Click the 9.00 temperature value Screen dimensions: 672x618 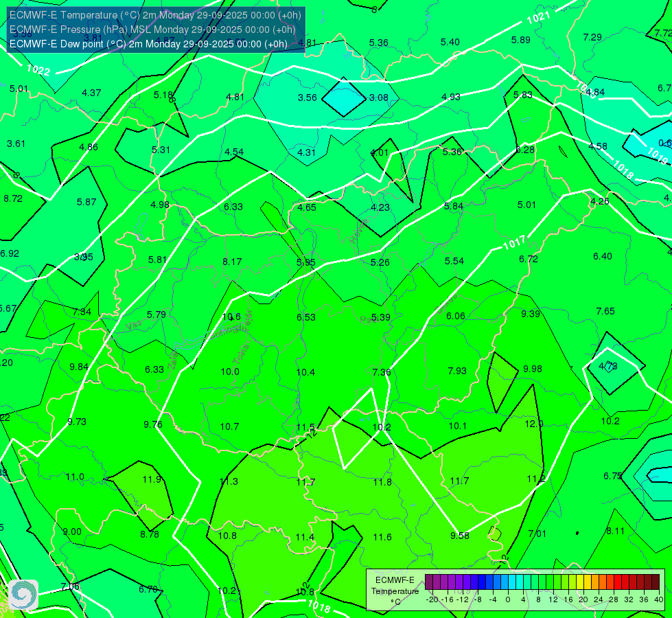click(72, 531)
